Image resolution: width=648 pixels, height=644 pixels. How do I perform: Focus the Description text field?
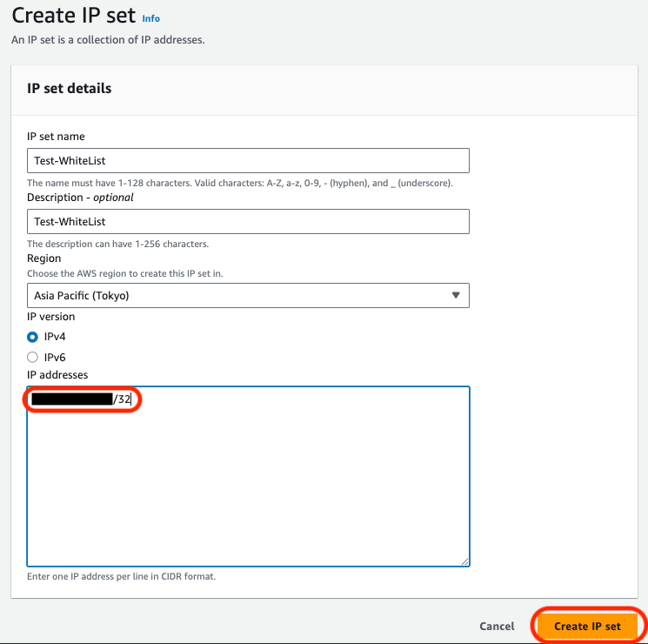[x=248, y=222]
